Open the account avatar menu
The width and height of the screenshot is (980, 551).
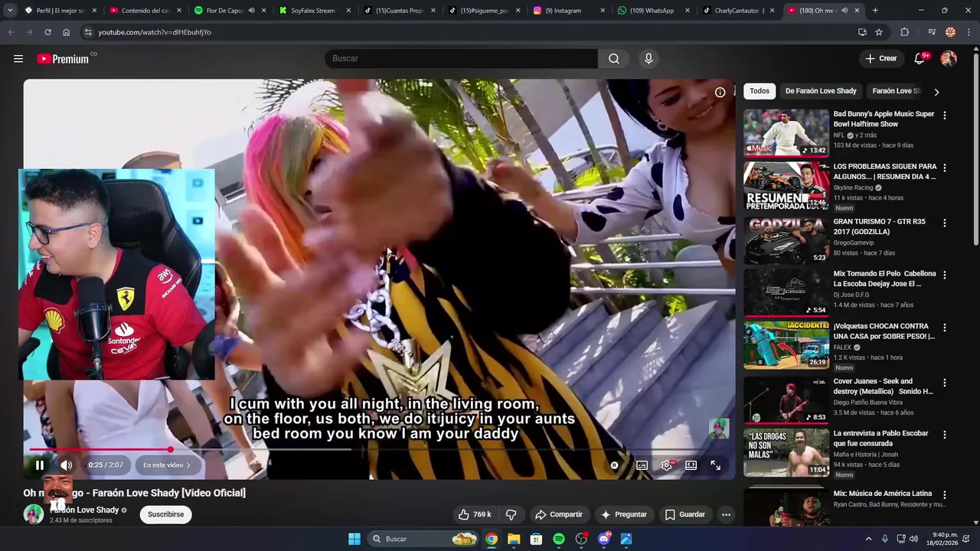tap(949, 59)
